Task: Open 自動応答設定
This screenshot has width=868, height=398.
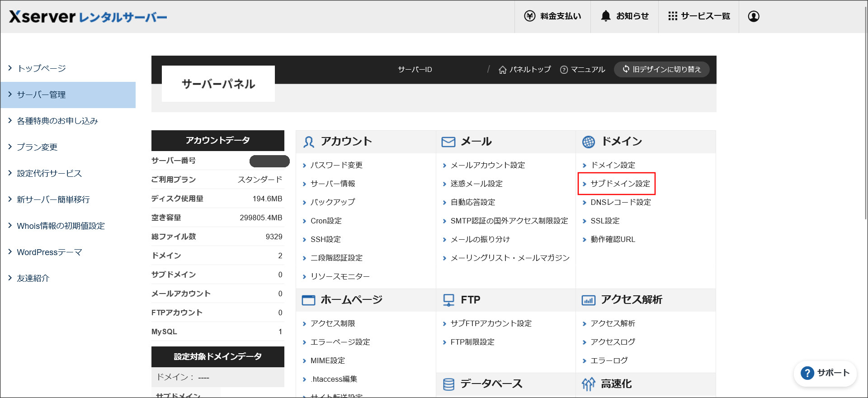Action: click(x=473, y=202)
